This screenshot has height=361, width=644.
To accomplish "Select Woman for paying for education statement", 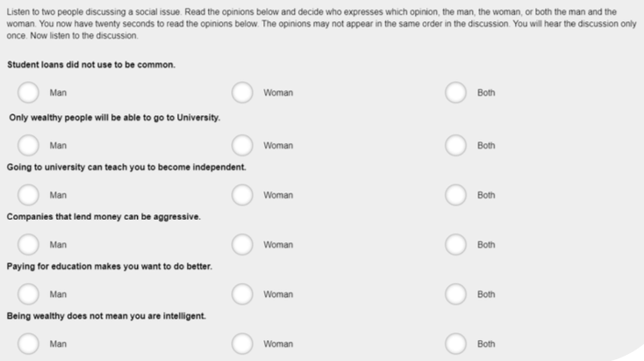I will point(242,294).
